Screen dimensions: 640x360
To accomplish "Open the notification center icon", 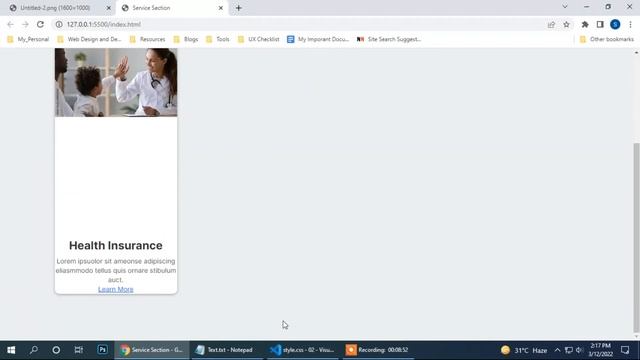I will (625, 350).
